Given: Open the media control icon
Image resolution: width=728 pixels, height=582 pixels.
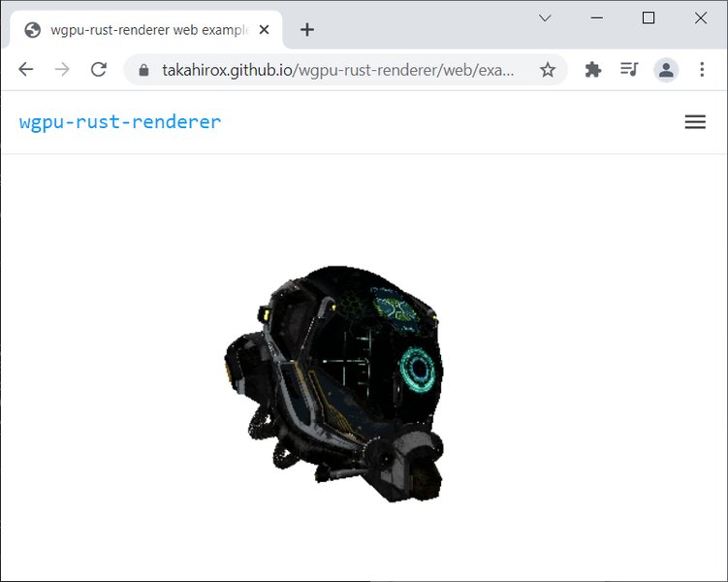Looking at the screenshot, I should (x=629, y=70).
